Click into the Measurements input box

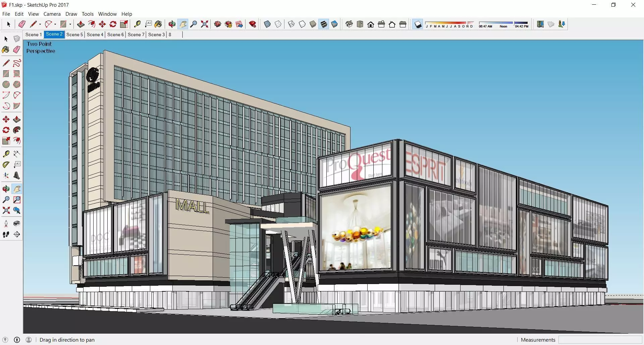click(600, 340)
